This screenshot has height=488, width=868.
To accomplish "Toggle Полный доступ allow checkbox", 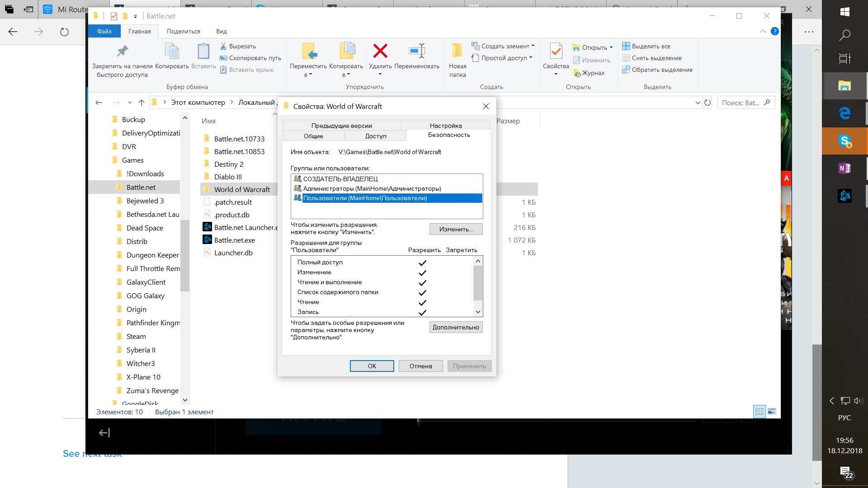I will point(422,262).
